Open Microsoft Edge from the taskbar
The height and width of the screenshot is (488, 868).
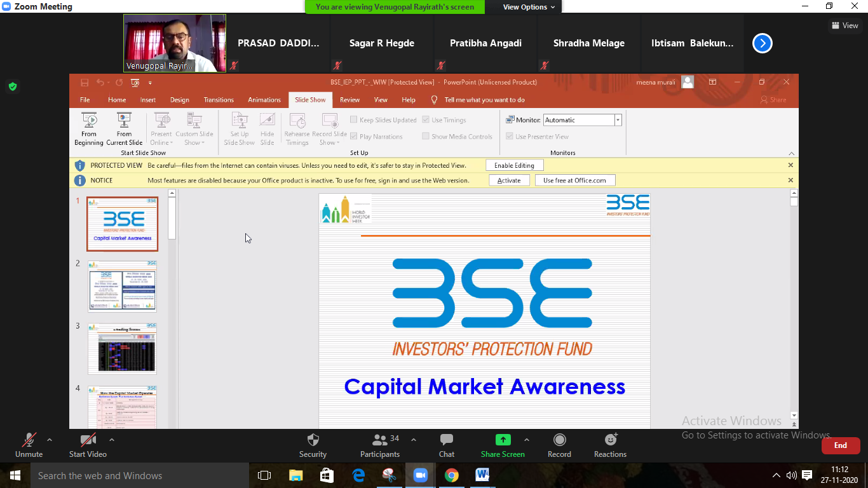coord(358,475)
